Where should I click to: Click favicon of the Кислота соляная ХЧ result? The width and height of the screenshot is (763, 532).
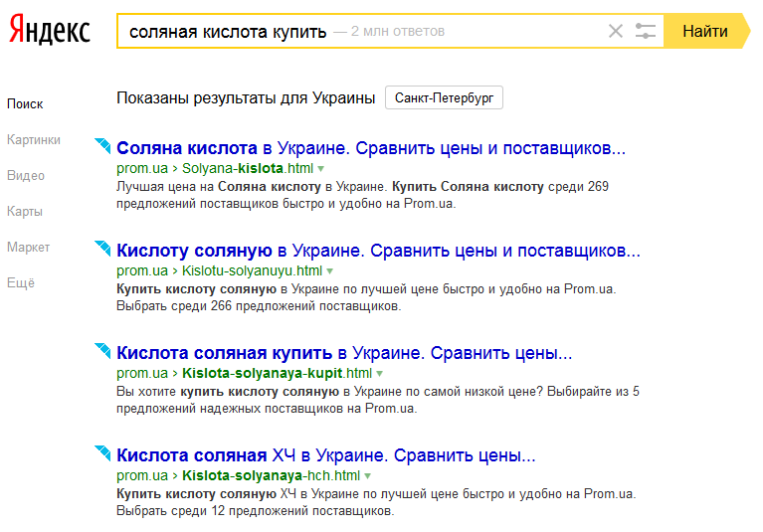tap(102, 453)
